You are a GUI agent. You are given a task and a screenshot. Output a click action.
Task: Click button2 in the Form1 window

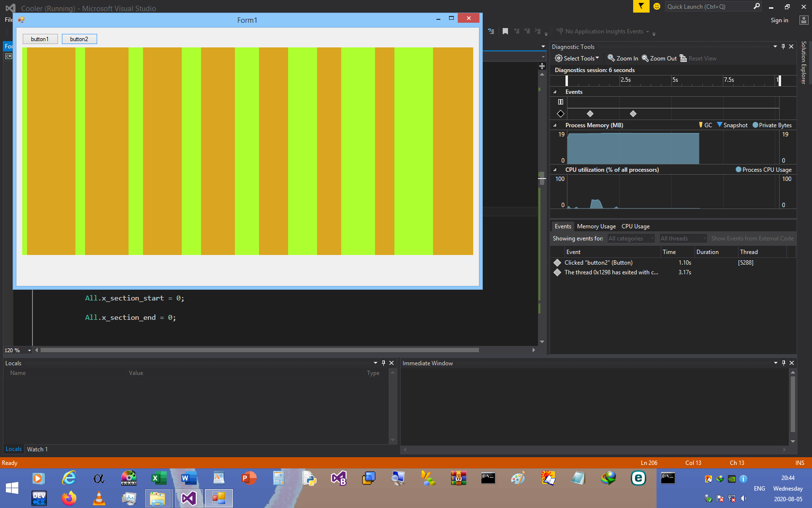point(79,39)
